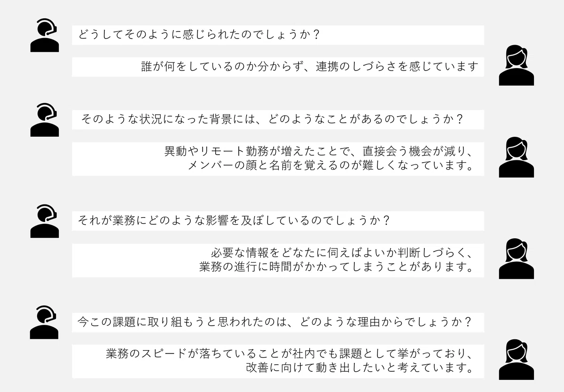Click the line 改善に向けて動き出したいと考えています
The height and width of the screenshot is (392, 564).
tap(359, 368)
